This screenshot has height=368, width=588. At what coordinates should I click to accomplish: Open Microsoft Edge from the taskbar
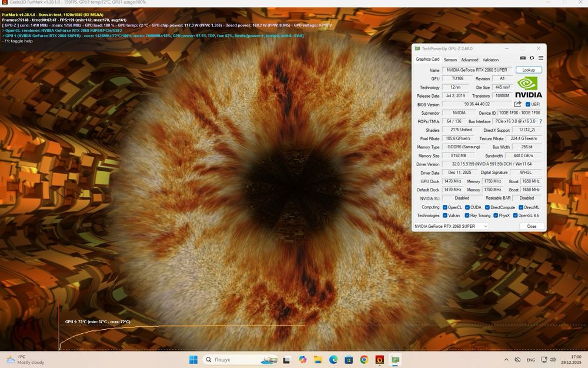click(x=333, y=360)
